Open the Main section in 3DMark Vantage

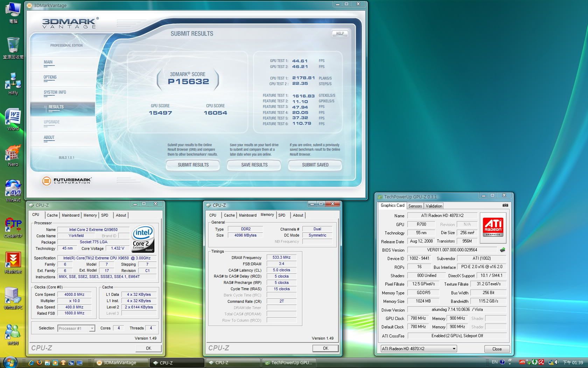(x=48, y=62)
